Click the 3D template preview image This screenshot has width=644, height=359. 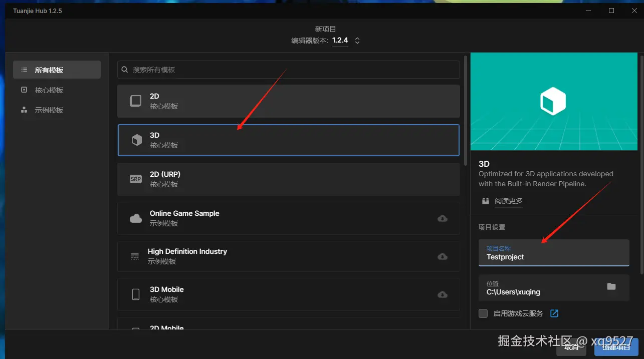(x=554, y=102)
